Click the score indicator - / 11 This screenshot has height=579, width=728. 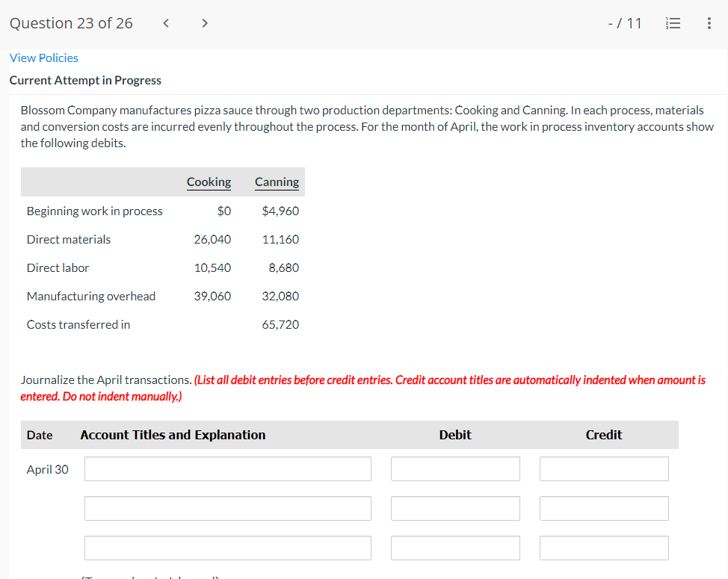[625, 23]
